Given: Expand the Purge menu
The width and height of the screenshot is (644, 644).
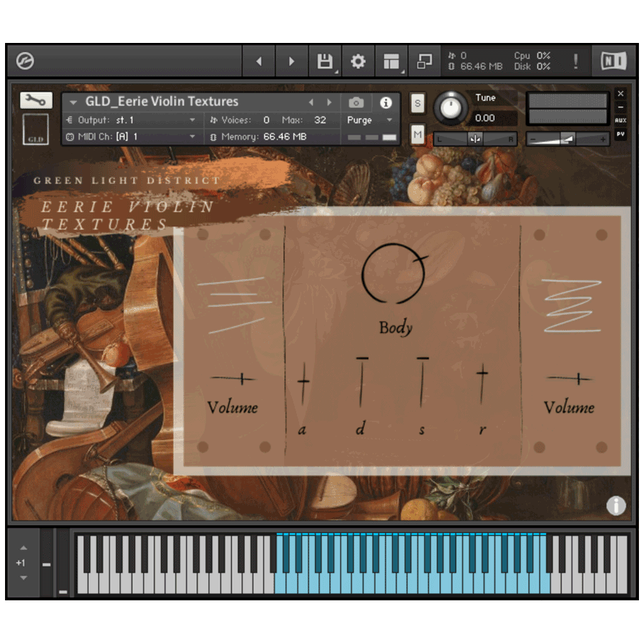Looking at the screenshot, I should click(x=369, y=120).
